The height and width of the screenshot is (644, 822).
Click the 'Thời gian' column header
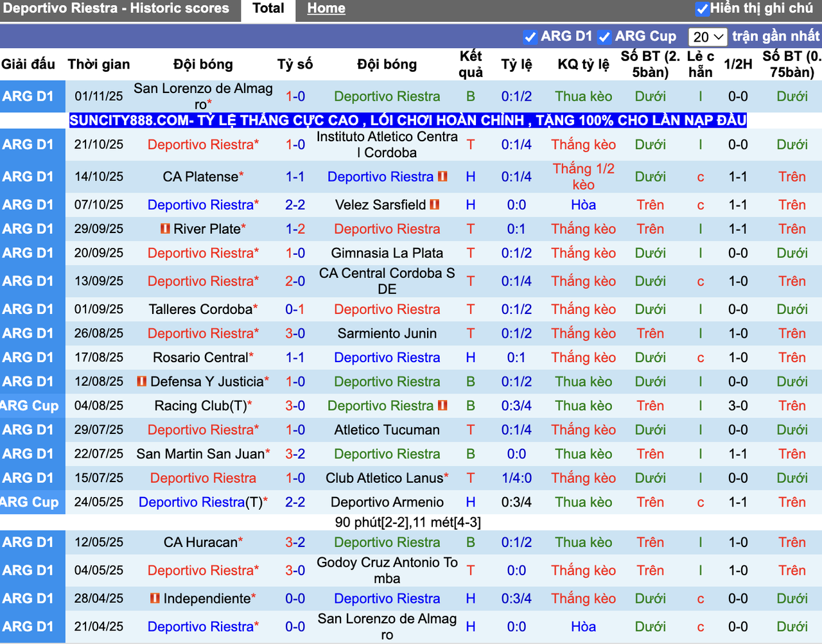click(99, 64)
